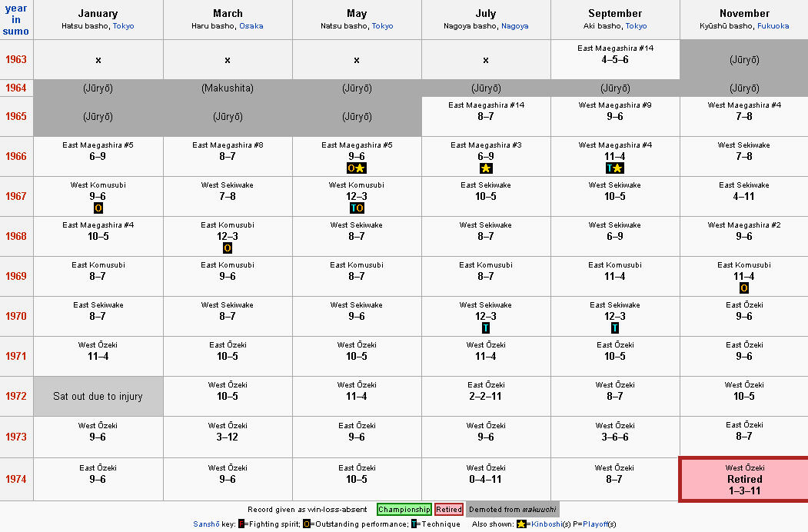Click the July 1974 '0–4–11' record

click(485, 479)
